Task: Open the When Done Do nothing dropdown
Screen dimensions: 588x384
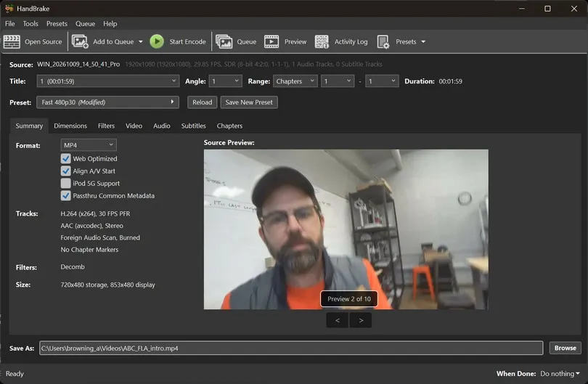Action: click(560, 374)
